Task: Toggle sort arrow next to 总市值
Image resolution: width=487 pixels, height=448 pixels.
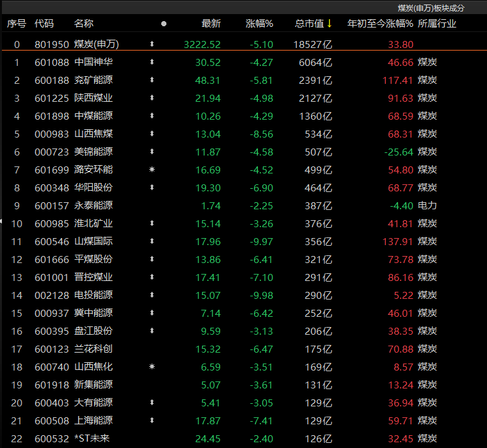Action: click(329, 24)
